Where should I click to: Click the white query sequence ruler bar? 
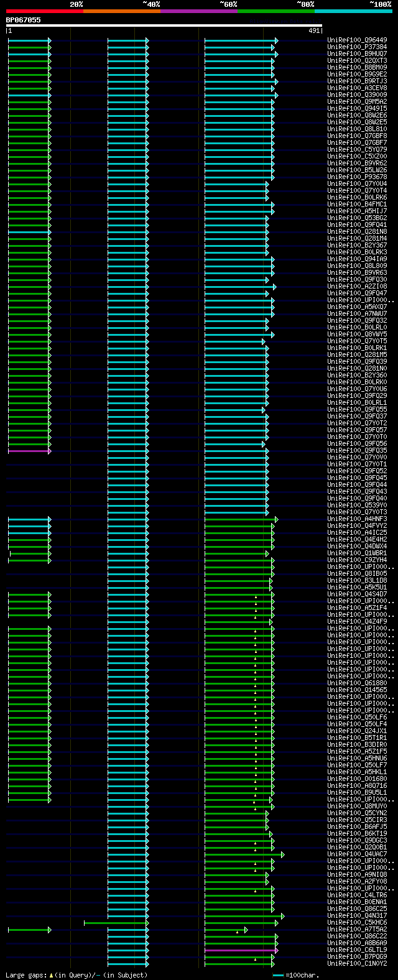pos(164,25)
